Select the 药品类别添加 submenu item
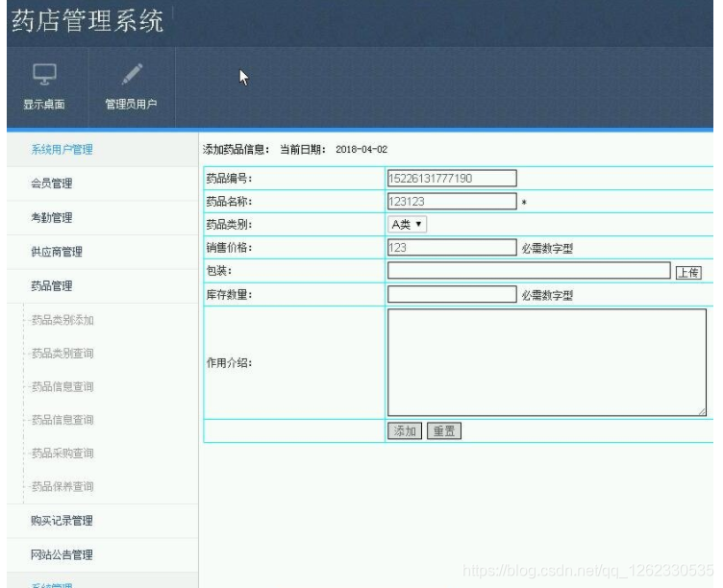Image resolution: width=723 pixels, height=588 pixels. click(x=62, y=320)
